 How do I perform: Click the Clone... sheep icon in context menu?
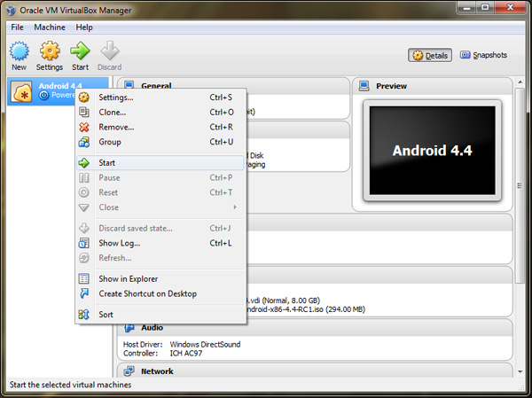(84, 112)
